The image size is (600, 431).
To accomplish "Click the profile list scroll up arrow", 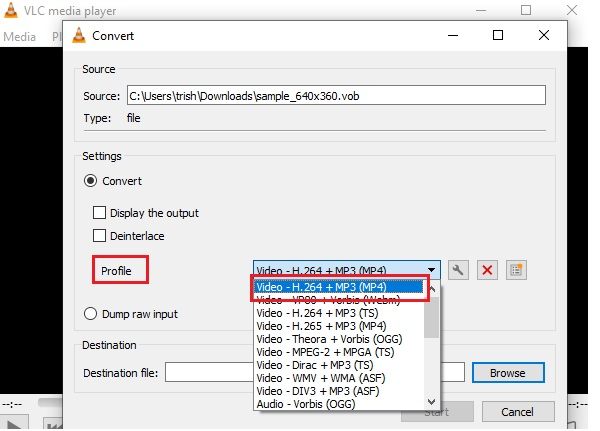I will pyautogui.click(x=432, y=289).
